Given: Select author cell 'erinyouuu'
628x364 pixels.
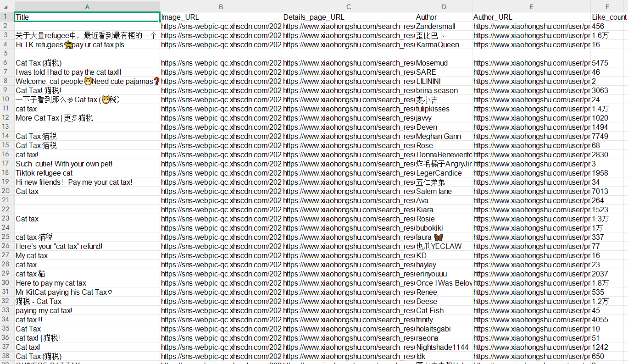Looking at the screenshot, I should [444, 274].
